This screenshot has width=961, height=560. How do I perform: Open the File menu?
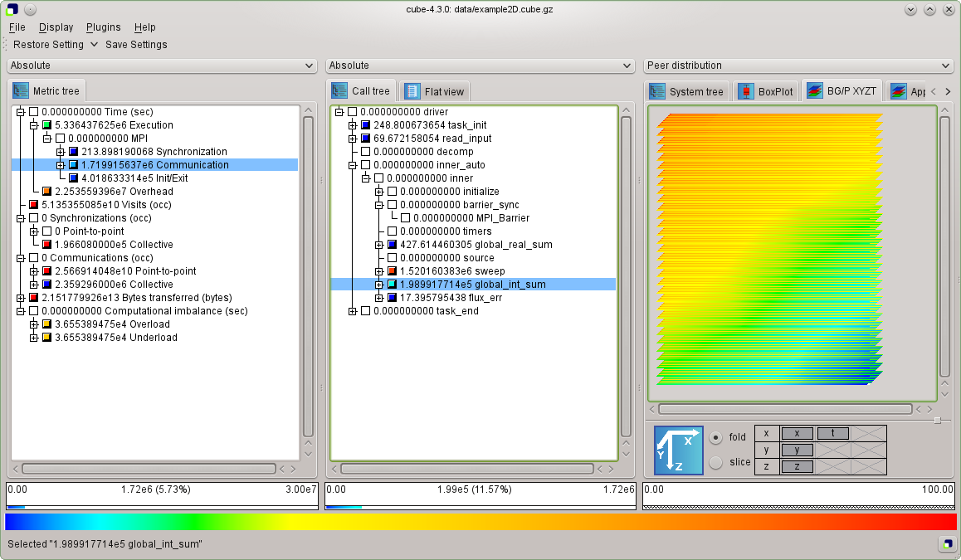pos(17,27)
